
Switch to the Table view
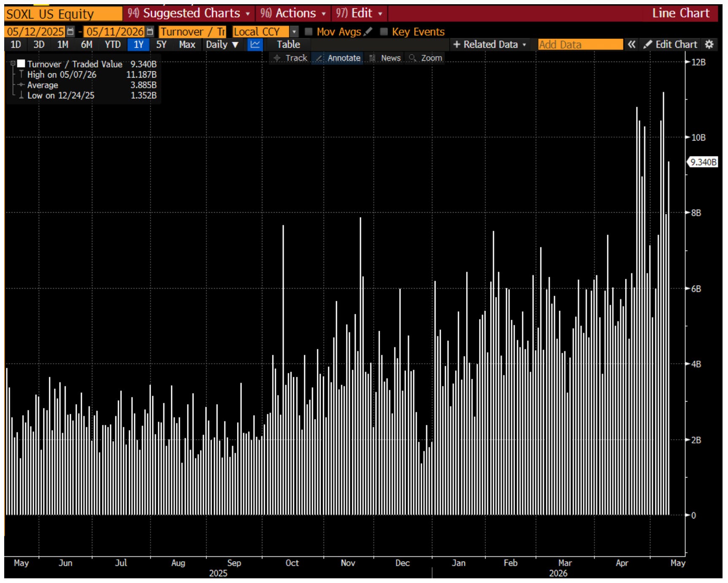coord(289,44)
